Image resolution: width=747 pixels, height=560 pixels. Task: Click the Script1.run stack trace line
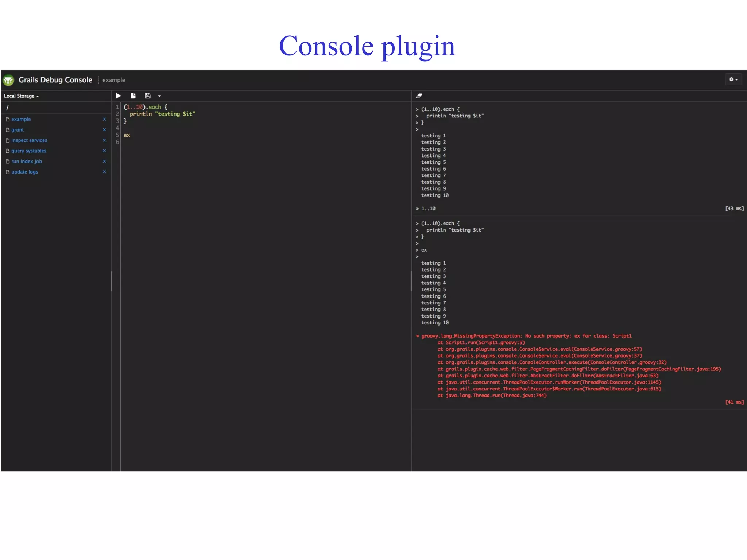[x=481, y=343]
